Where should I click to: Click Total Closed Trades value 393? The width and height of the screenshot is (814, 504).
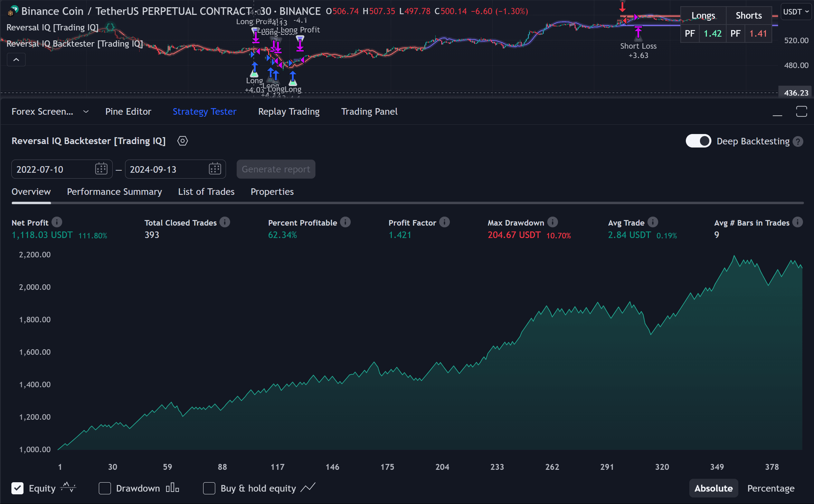(152, 235)
